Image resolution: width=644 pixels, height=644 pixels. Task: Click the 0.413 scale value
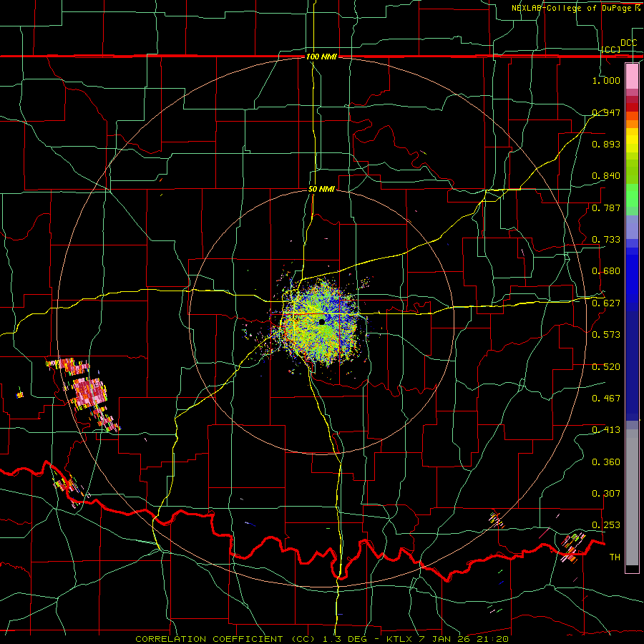click(x=606, y=430)
